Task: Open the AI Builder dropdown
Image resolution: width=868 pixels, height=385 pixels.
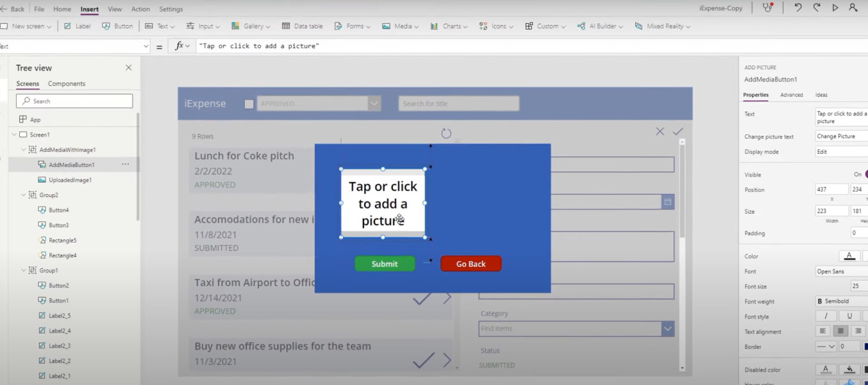Action: [601, 26]
